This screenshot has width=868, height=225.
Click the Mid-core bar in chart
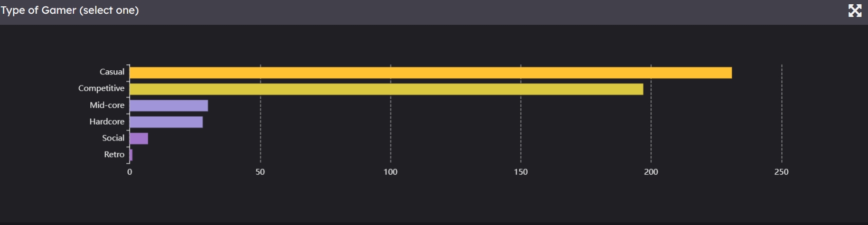pos(169,106)
